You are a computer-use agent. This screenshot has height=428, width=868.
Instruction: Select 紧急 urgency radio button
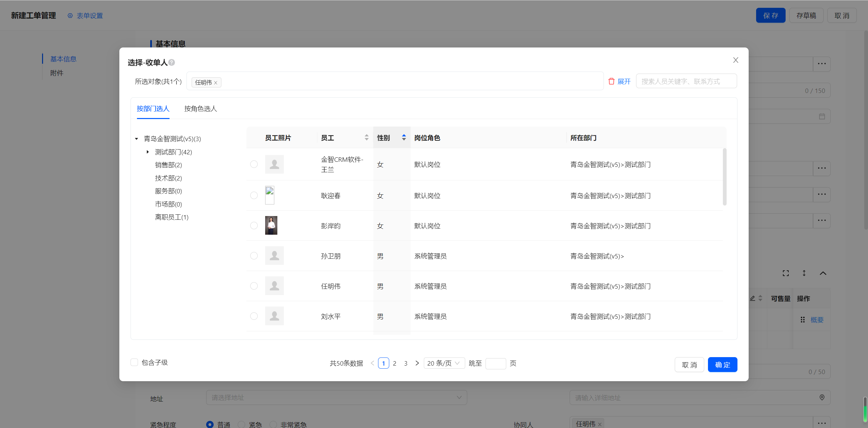pos(241,425)
